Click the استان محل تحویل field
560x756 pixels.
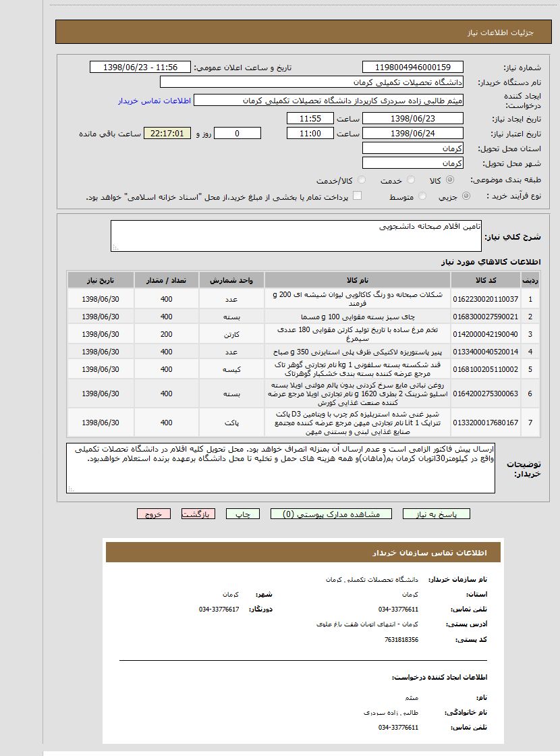(x=412, y=148)
